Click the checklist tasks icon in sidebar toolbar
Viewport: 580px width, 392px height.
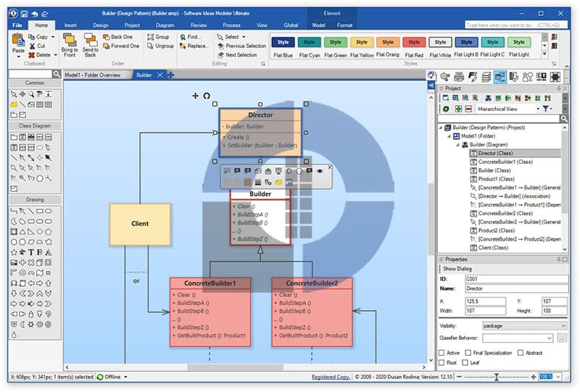[x=513, y=77]
